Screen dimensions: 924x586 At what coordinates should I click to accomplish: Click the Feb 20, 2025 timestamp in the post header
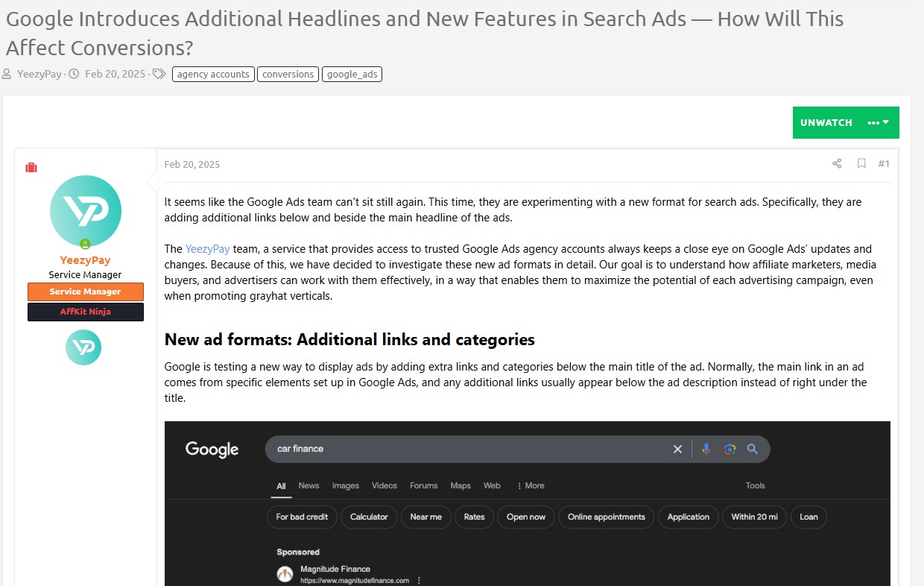[x=192, y=164]
